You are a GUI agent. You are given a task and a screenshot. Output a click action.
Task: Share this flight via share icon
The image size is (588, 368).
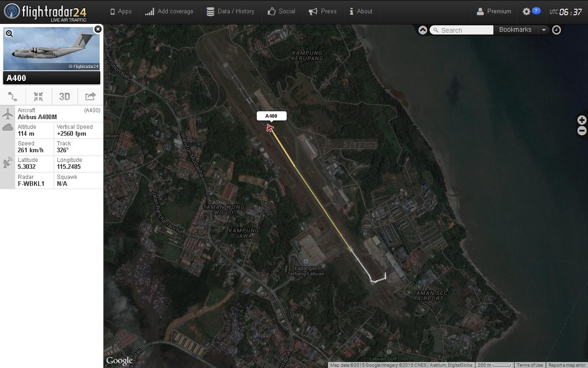coord(90,97)
